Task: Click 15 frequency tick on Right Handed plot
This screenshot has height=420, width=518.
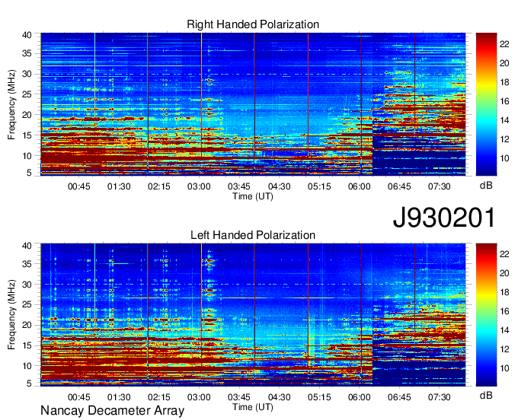Action: point(27,135)
